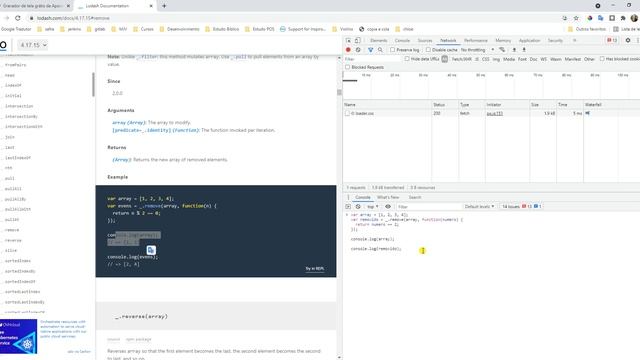Image resolution: width=640 pixels, height=360 pixels.
Task: Open DevTools settings gear
Action: pyautogui.click(x=628, y=40)
